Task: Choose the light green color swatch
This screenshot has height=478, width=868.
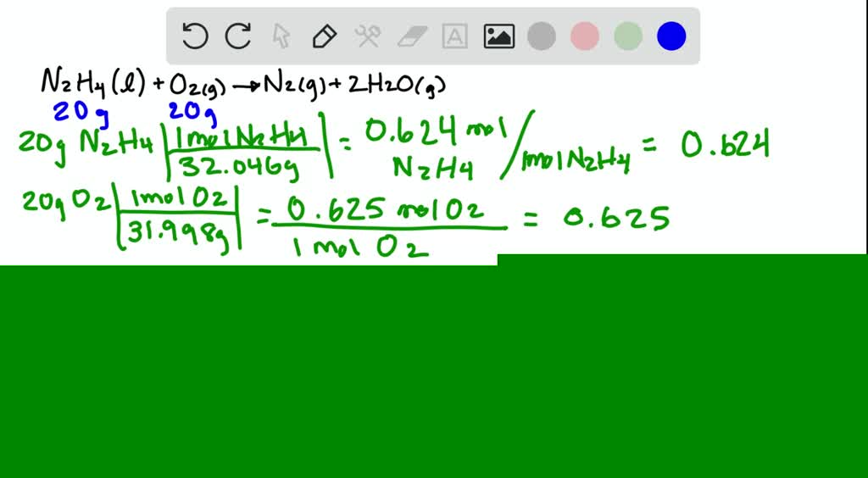Action: pos(628,36)
